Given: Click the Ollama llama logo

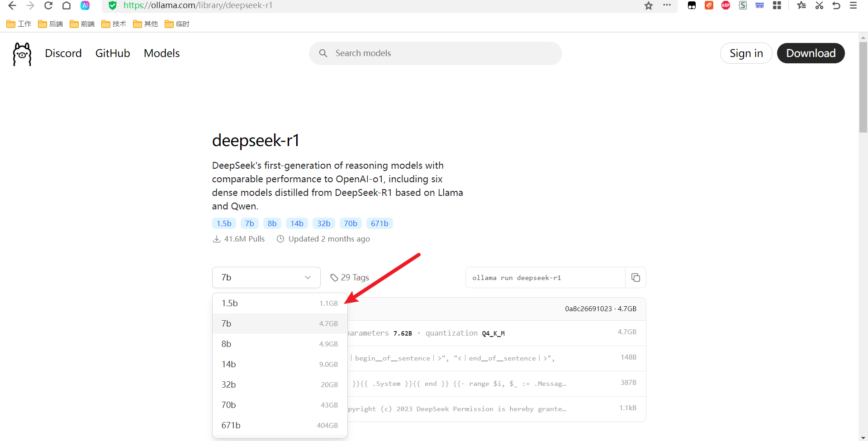Looking at the screenshot, I should pyautogui.click(x=22, y=54).
